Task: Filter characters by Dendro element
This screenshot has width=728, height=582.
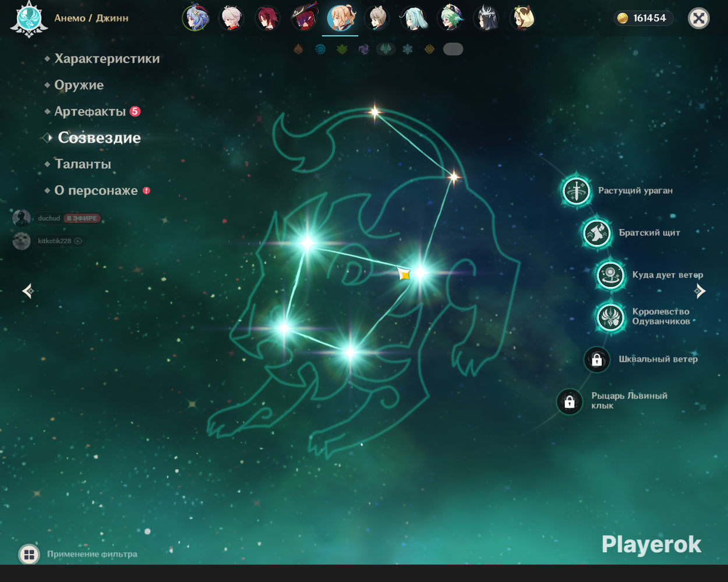Action: point(342,49)
